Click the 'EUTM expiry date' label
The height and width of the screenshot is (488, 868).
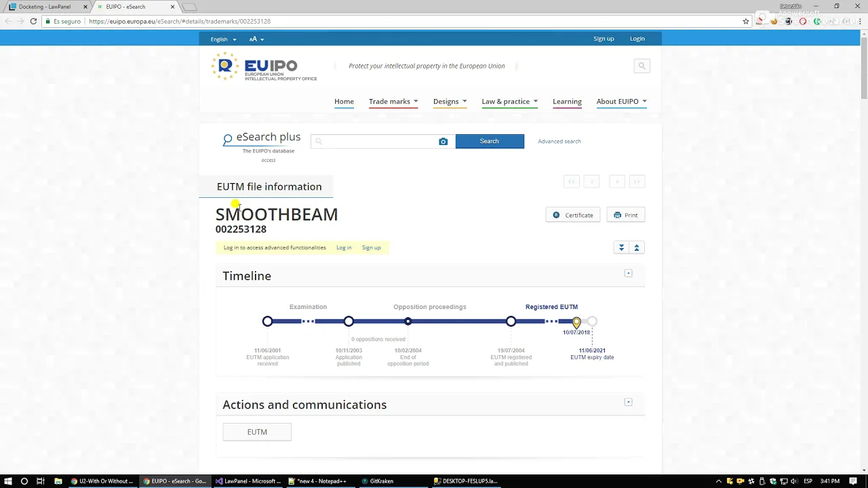coord(592,357)
